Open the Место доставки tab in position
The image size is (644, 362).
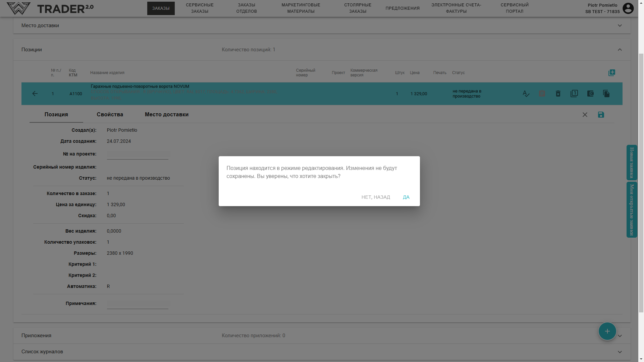(166, 115)
